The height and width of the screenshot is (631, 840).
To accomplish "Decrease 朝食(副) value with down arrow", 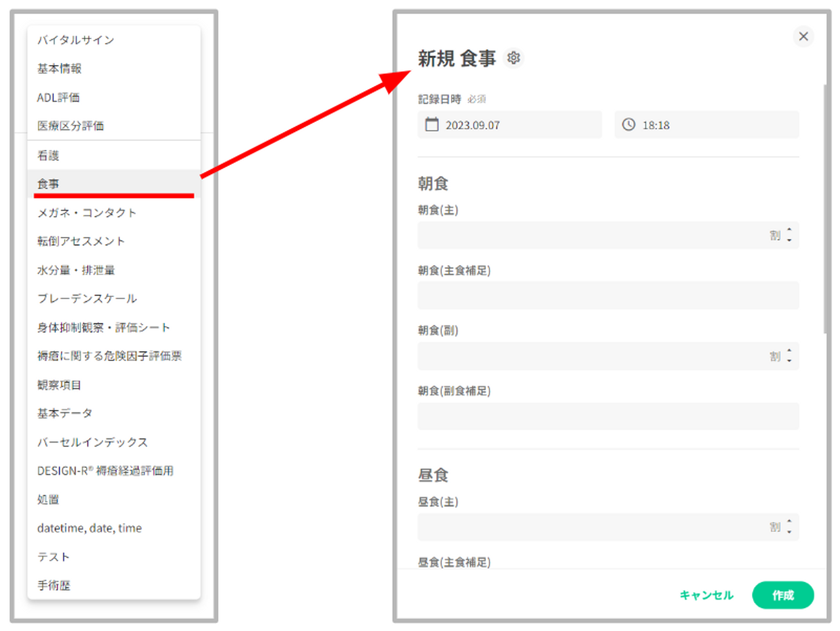I will pyautogui.click(x=789, y=361).
